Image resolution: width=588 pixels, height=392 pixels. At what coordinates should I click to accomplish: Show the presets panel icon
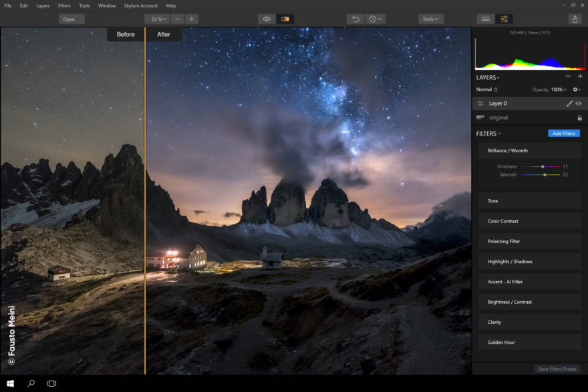pyautogui.click(x=486, y=19)
